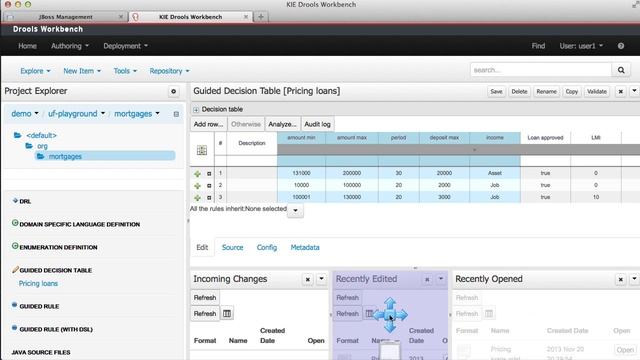Collapse breadcrumb toggle icon beside mortgages
Screen dimensions: 640x360
(176, 114)
